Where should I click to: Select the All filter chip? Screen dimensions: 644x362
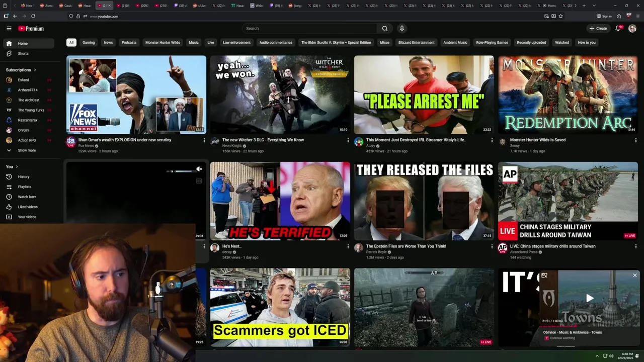71,43
